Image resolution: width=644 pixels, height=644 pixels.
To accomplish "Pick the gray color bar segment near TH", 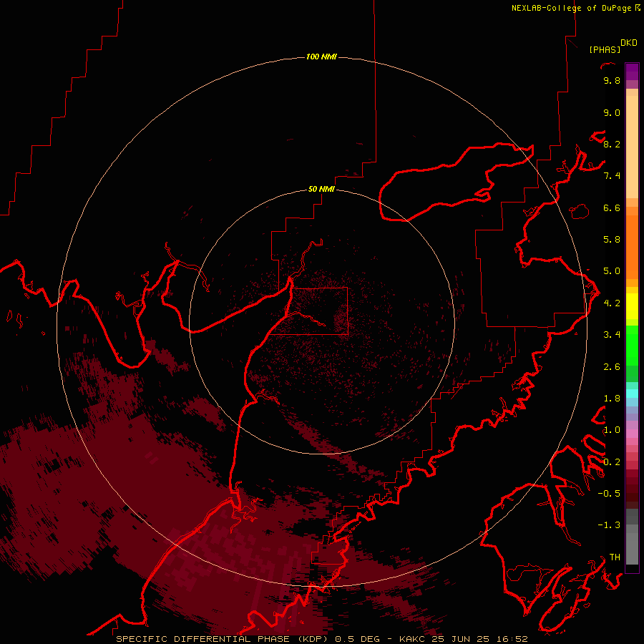I will click(x=632, y=549).
